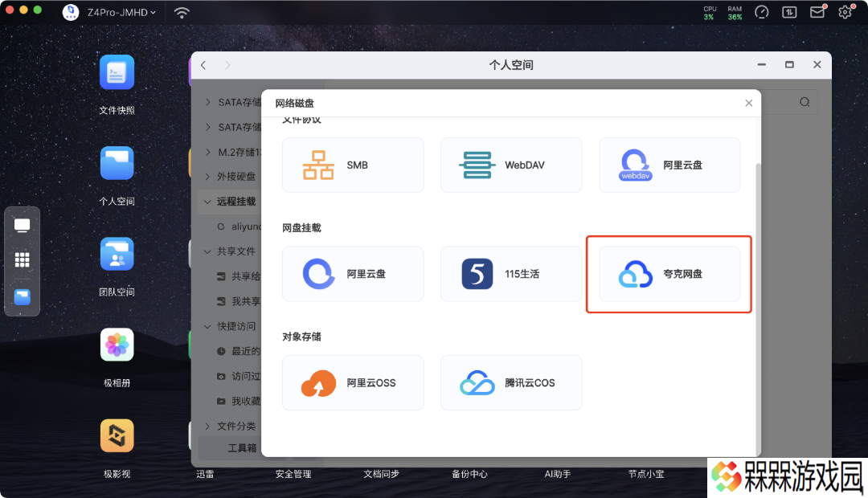Minimize the 个人空间 window
The image size is (868, 498).
pos(762,65)
